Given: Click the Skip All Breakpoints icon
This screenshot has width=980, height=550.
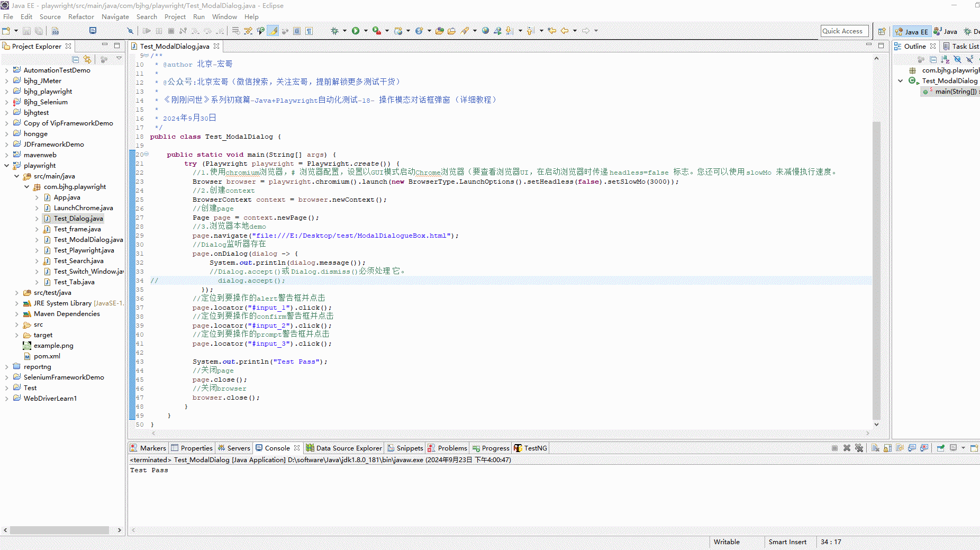Looking at the screenshot, I should (130, 31).
